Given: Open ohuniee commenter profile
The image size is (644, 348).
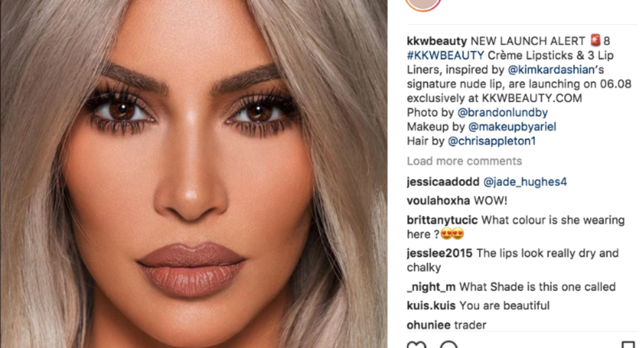Looking at the screenshot, I should [428, 325].
